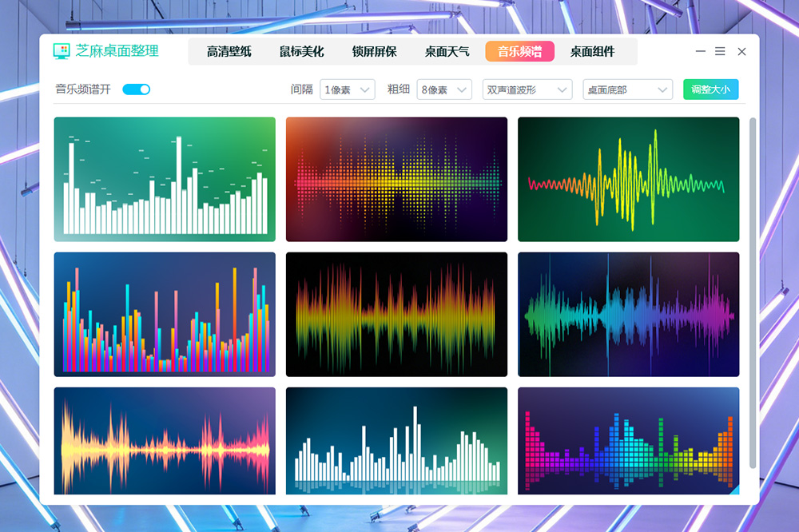Pick the green-to-purple waveform thumbnail
The width and height of the screenshot is (799, 532).
tap(628, 315)
